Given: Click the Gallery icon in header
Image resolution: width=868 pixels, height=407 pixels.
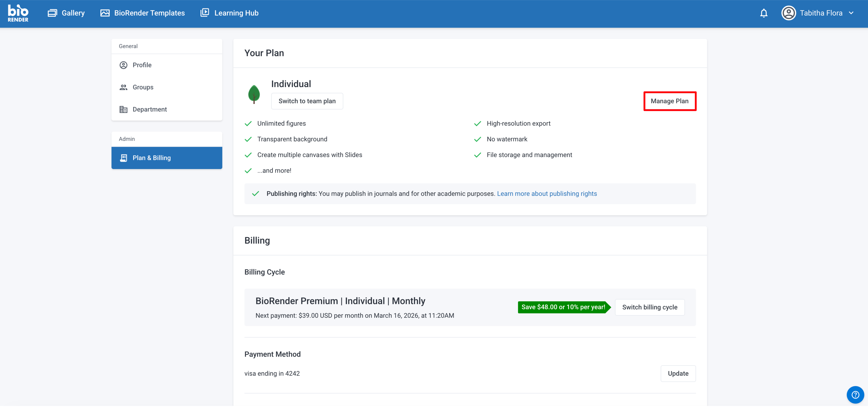Looking at the screenshot, I should pyautogui.click(x=52, y=13).
